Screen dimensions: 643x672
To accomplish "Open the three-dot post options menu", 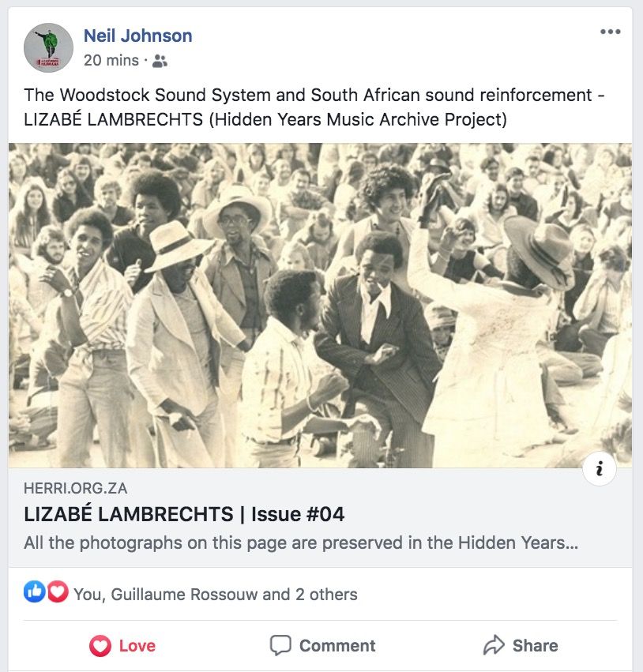I will tap(611, 32).
